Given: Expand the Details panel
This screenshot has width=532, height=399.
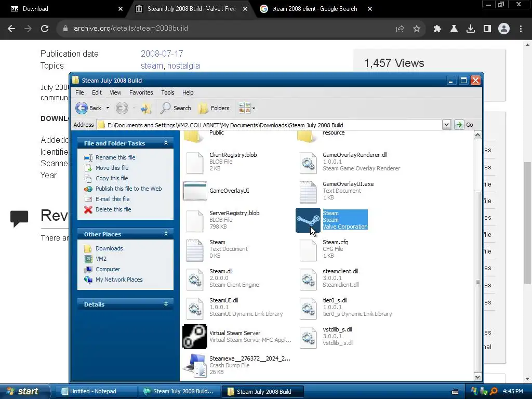Looking at the screenshot, I should point(166,304).
